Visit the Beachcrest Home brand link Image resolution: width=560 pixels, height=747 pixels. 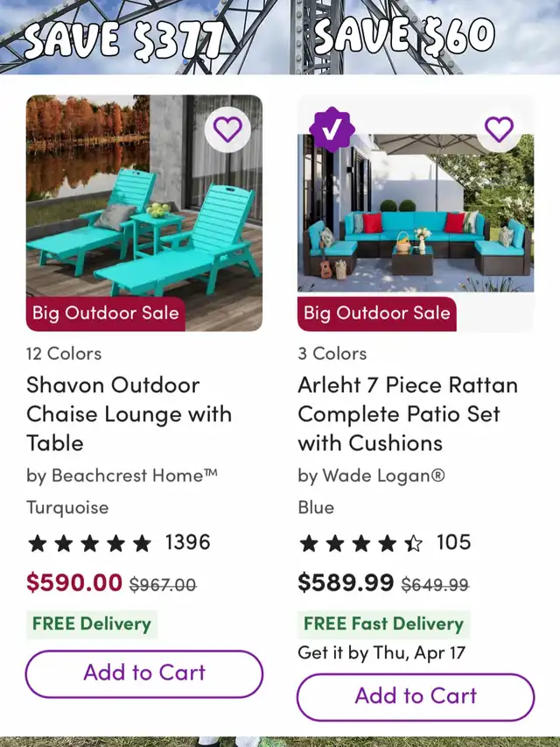click(122, 476)
